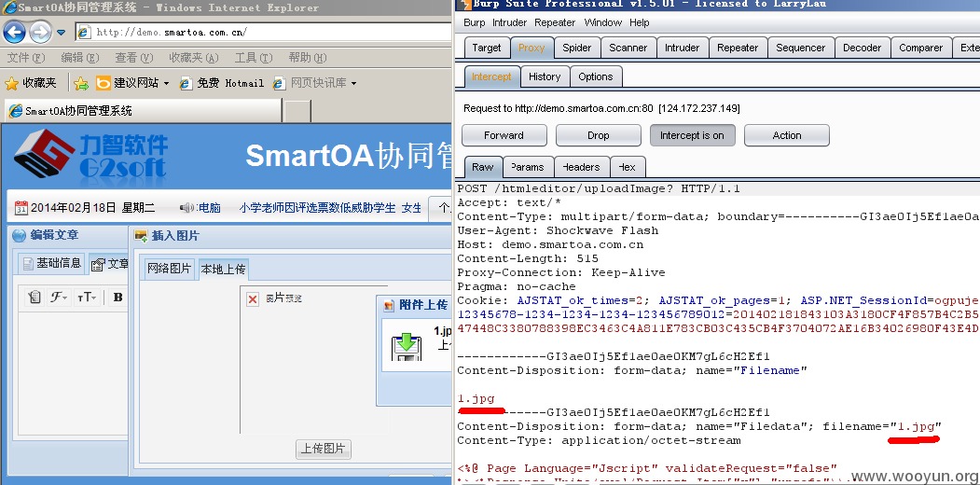
Task: Click the 上传图片 upload button
Action: pyautogui.click(x=324, y=449)
